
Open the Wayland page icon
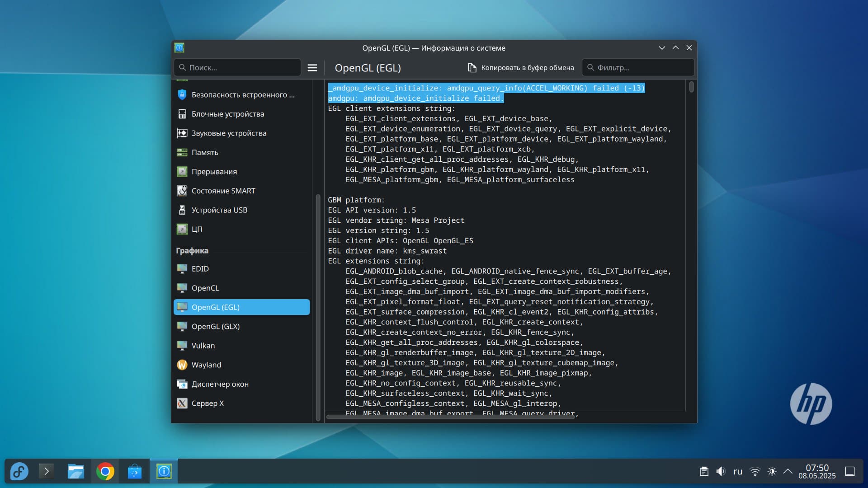tap(182, 365)
